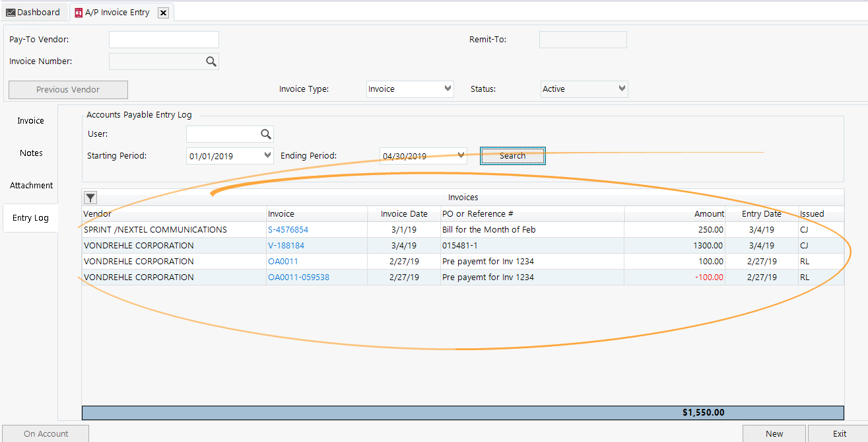868x442 pixels.
Task: Open the Starting Period date dropdown
Action: [x=268, y=155]
